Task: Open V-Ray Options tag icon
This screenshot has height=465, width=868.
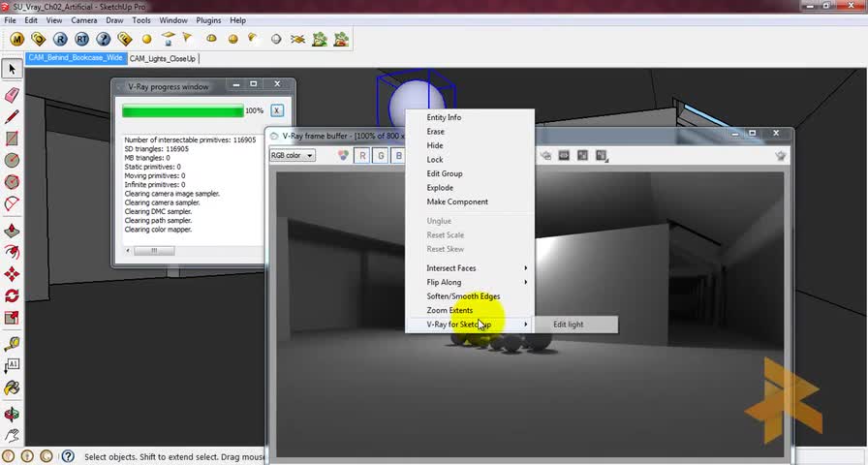Action: (x=38, y=40)
